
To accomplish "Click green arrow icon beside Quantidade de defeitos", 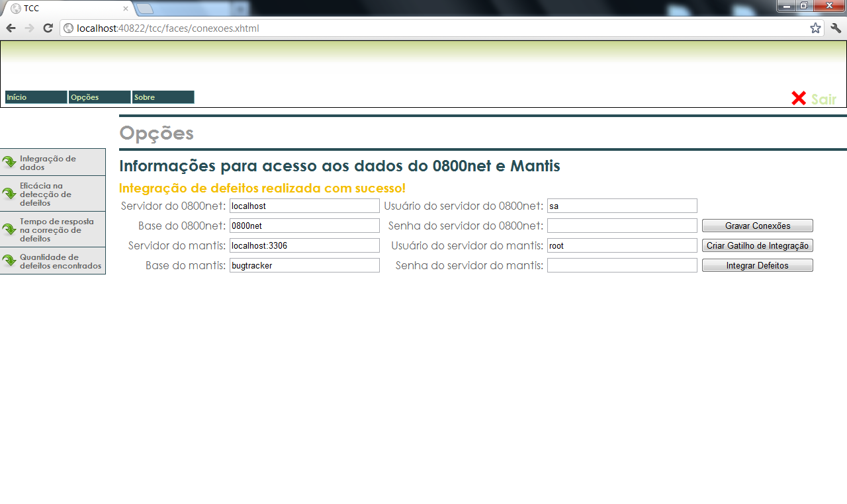I will [x=9, y=261].
